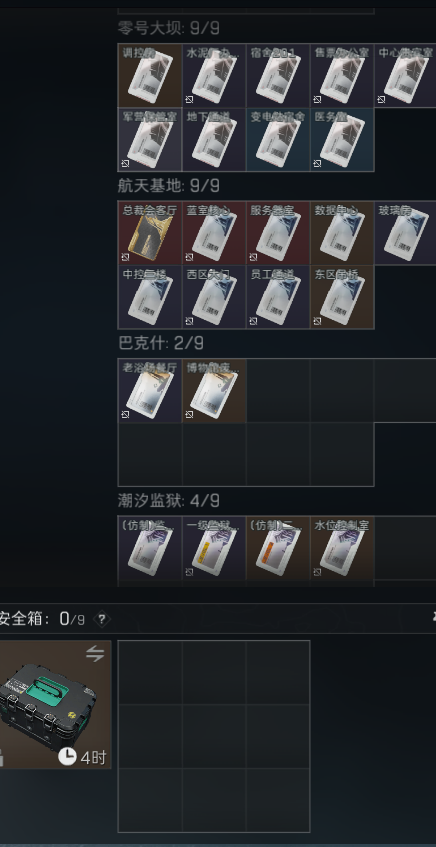Image resolution: width=436 pixels, height=847 pixels.
Task: Select the 变电站宿舍 key card
Action: click(278, 139)
